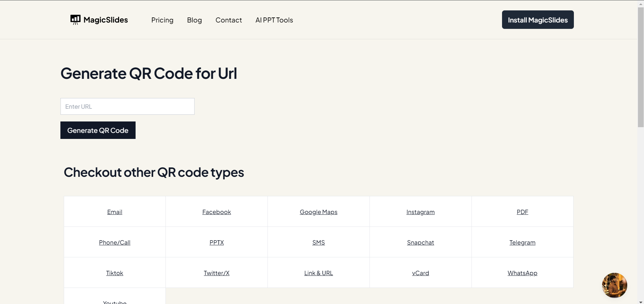Open the Contact page
The height and width of the screenshot is (304, 644).
tap(229, 20)
